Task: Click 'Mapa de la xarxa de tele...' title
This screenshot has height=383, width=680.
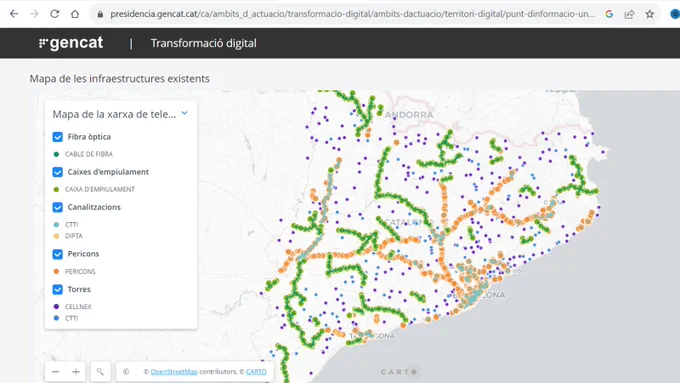Action: [x=114, y=114]
